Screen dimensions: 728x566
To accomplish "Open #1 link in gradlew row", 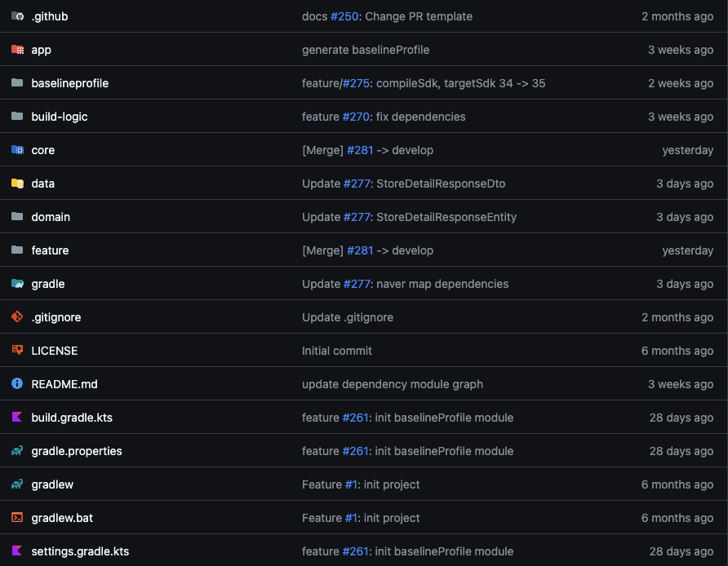I will point(352,484).
